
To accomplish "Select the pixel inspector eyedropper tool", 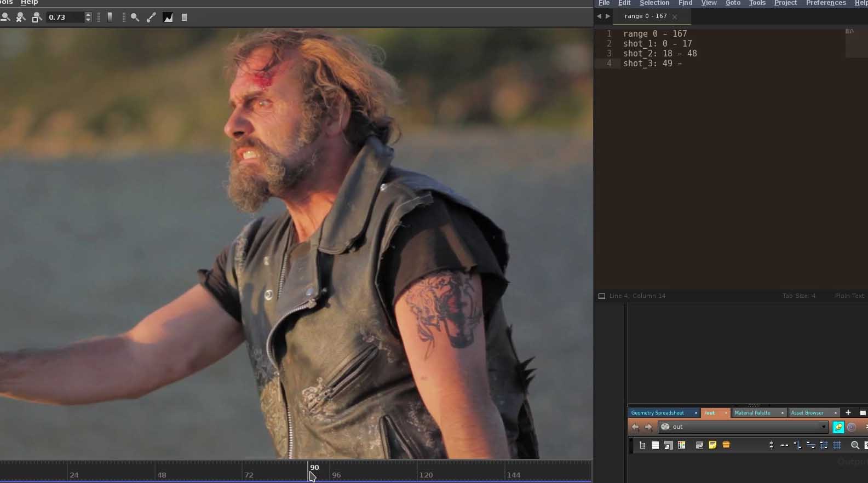I will click(x=151, y=18).
